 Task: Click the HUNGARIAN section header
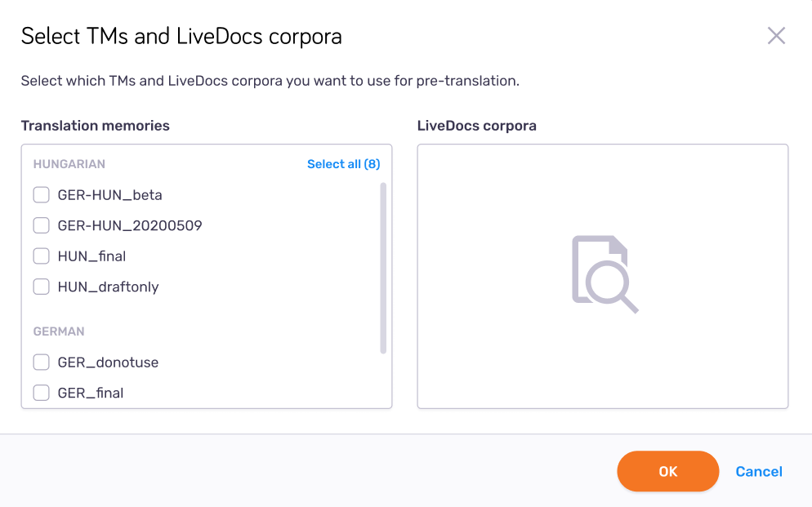click(69, 163)
